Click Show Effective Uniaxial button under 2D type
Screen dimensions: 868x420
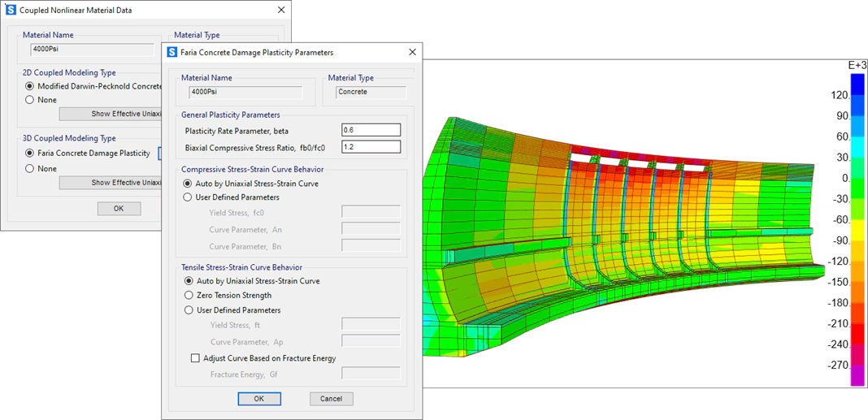[111, 114]
